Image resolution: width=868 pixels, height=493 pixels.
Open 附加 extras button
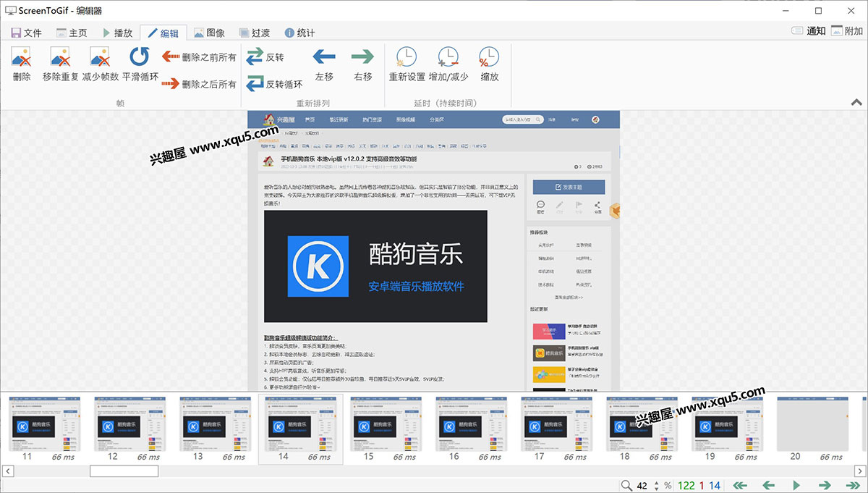[846, 31]
